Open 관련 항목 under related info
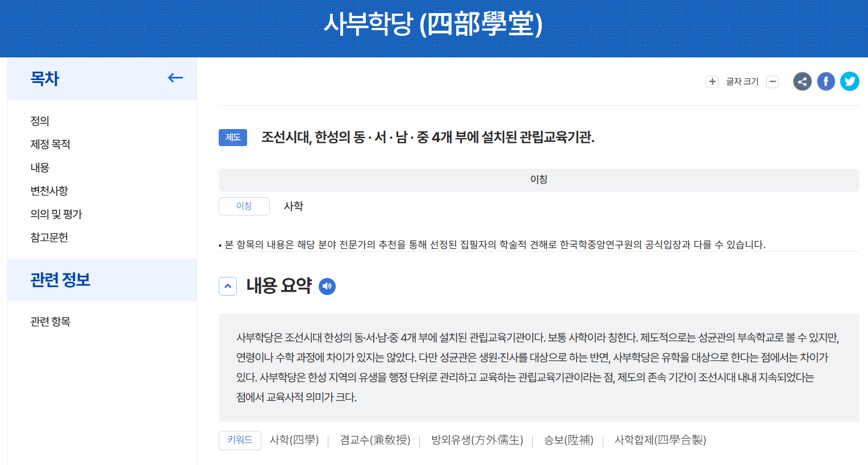 point(50,321)
